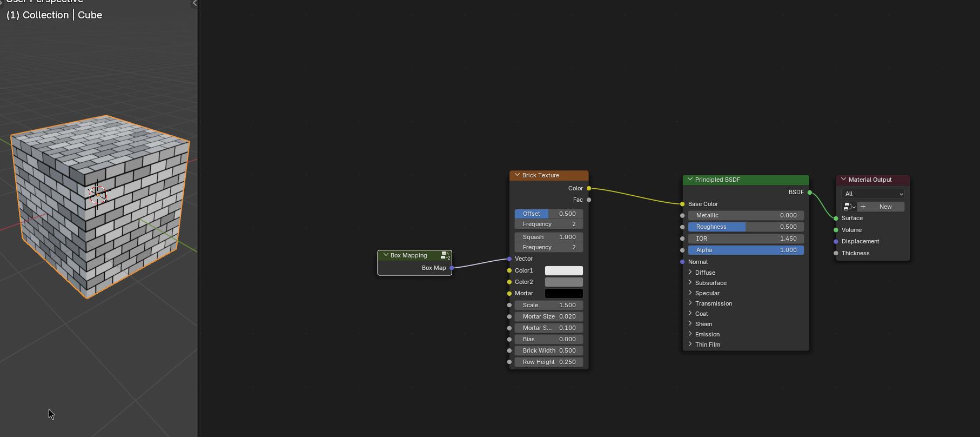Open the material browse icon in Material Output

[x=849, y=207]
